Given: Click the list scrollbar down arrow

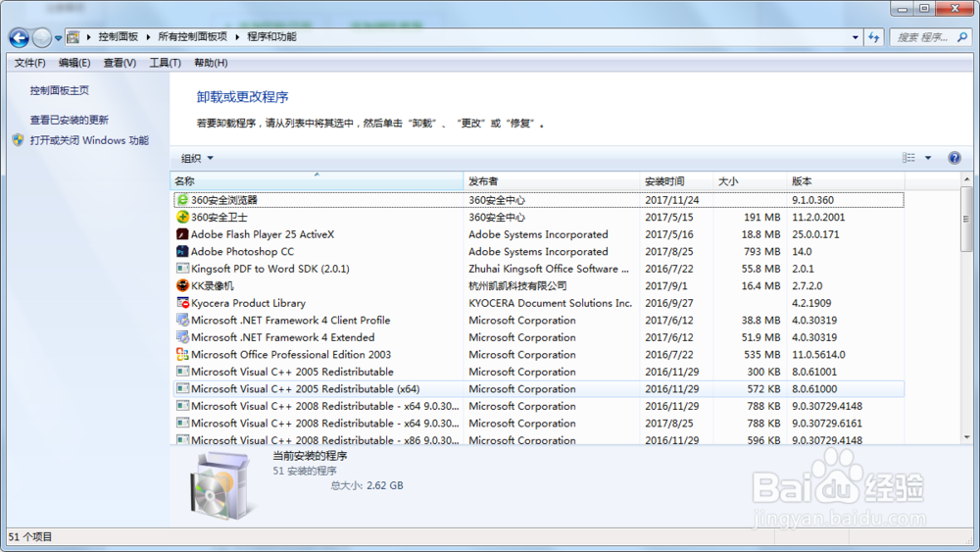Looking at the screenshot, I should (x=967, y=437).
